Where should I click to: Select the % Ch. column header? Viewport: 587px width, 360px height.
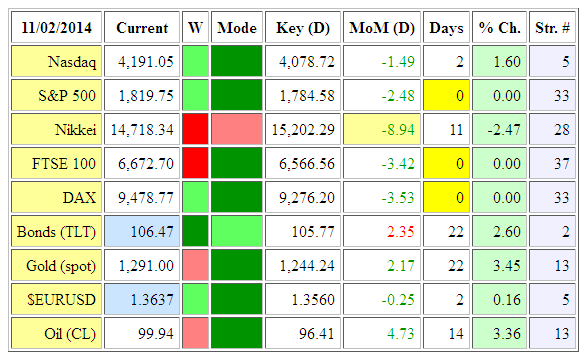499,27
